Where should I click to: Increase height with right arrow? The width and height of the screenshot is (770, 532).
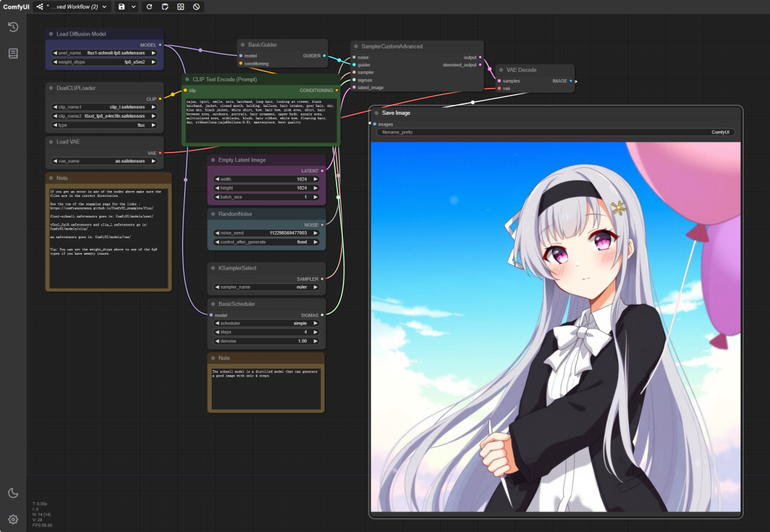point(315,188)
